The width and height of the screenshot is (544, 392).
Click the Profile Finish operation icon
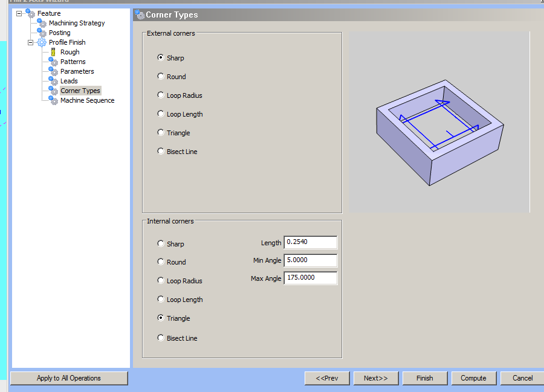tap(40, 42)
